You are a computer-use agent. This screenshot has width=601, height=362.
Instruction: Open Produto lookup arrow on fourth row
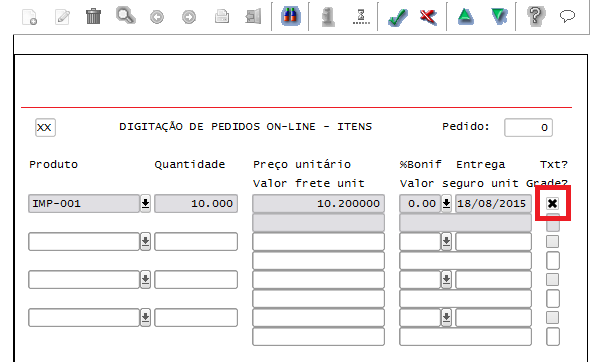point(145,318)
